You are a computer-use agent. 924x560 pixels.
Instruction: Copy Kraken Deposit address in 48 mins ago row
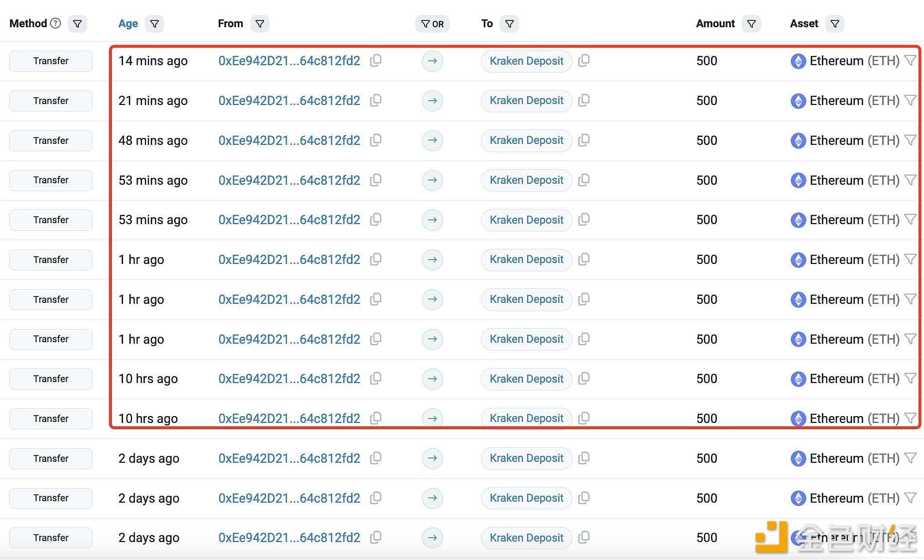pyautogui.click(x=584, y=140)
